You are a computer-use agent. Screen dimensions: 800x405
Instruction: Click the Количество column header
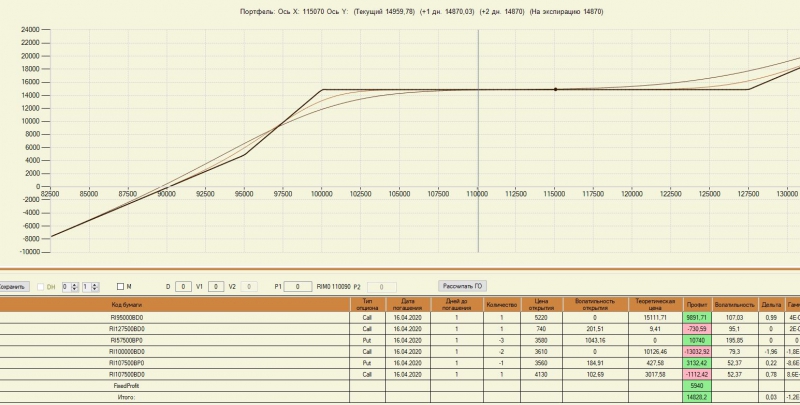tap(502, 305)
